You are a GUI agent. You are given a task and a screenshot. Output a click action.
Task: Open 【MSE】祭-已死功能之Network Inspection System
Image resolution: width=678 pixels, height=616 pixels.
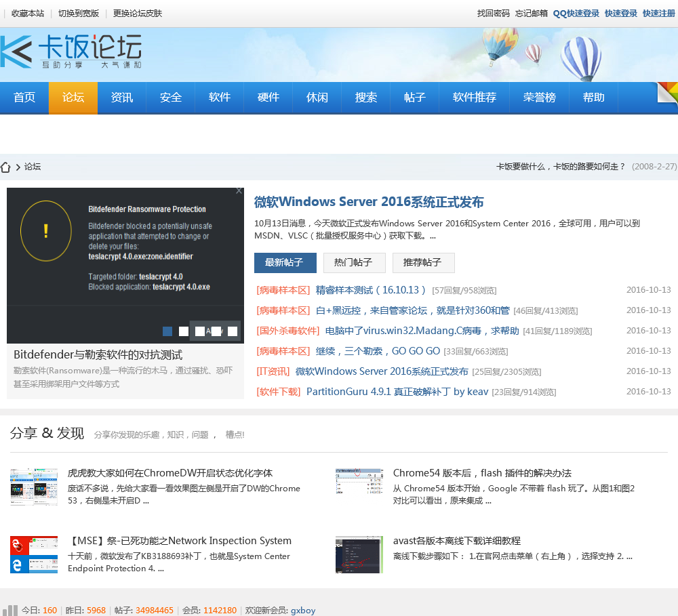click(x=180, y=541)
